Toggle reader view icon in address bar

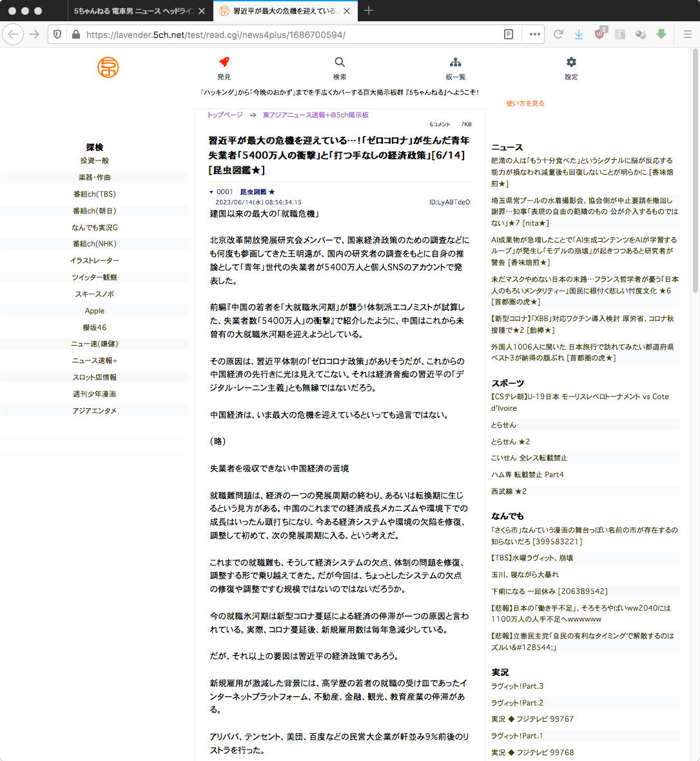tap(509, 34)
